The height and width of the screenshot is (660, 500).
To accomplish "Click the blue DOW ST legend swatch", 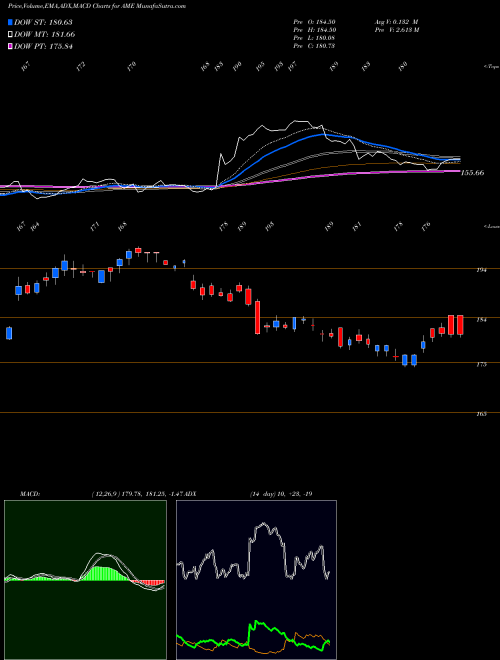I will click(x=11, y=22).
